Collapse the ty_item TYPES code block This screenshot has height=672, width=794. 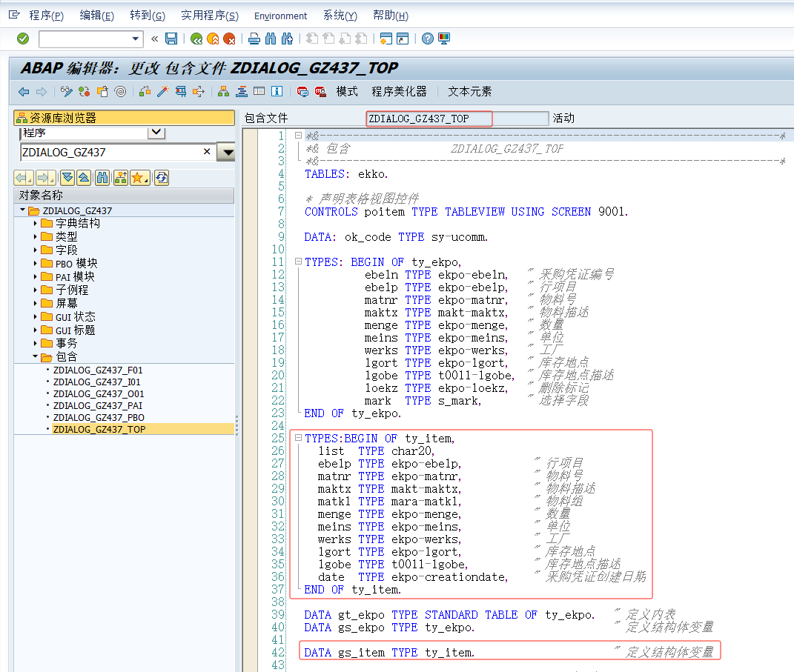[298, 438]
